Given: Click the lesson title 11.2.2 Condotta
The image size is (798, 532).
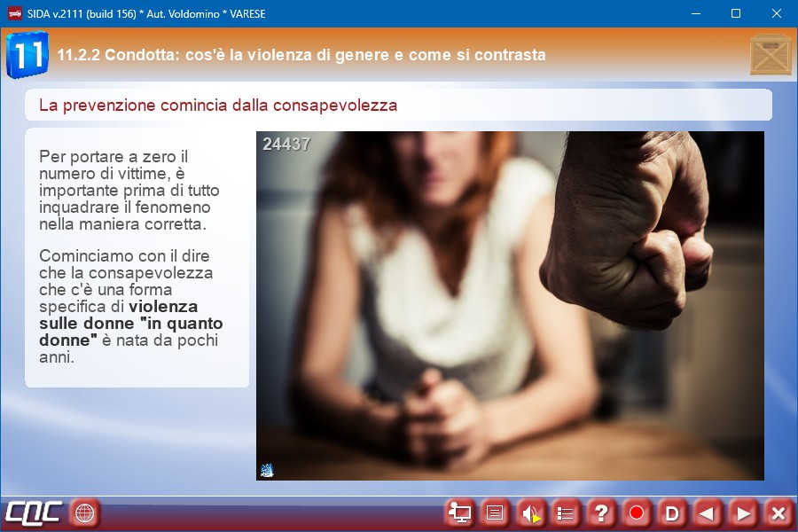Looking at the screenshot, I should [301, 55].
